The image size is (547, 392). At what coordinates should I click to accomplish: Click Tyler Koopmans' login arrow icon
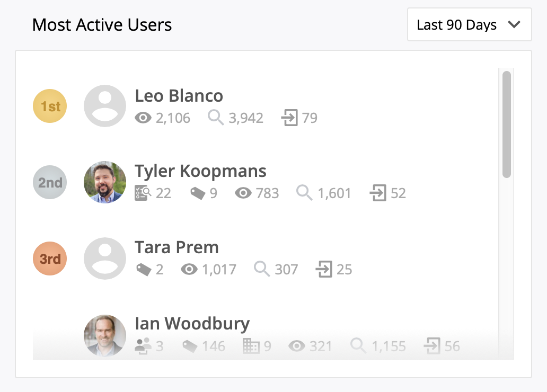click(x=378, y=193)
